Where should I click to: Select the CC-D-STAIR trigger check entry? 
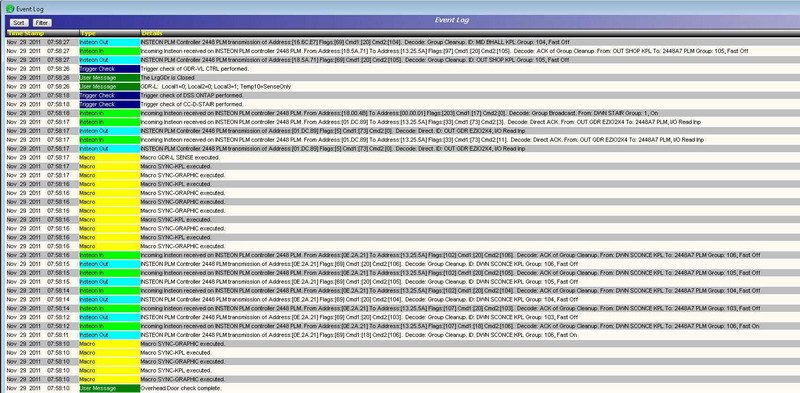(403, 104)
